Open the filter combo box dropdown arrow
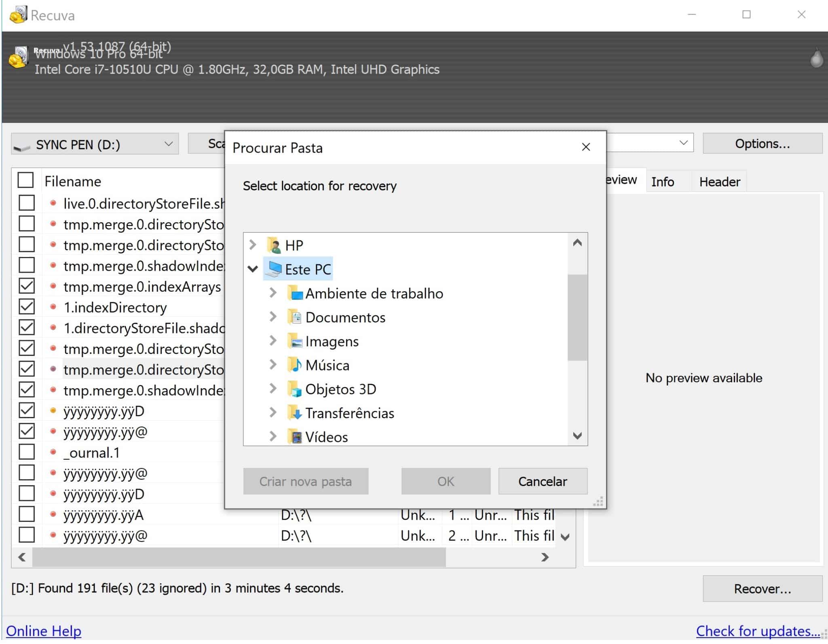Image resolution: width=828 pixels, height=644 pixels. coord(683,143)
